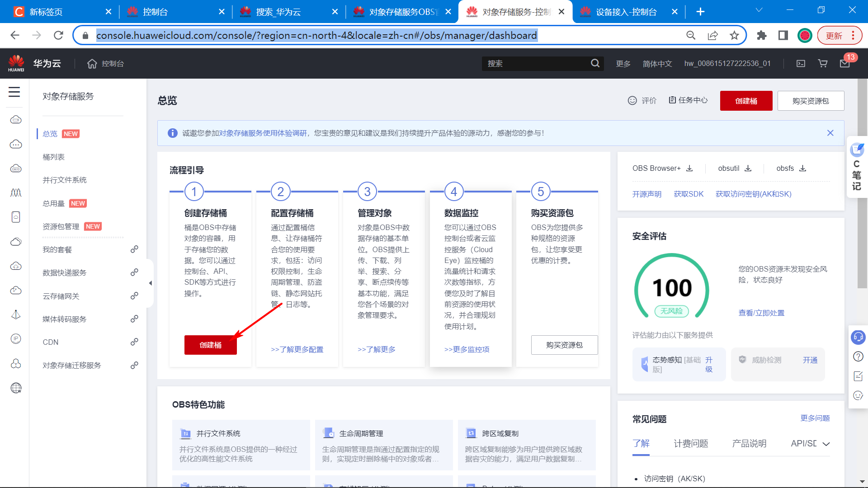The image size is (868, 488).
Task: Expand more FAQ tabs with the chevron
Action: pos(826,444)
